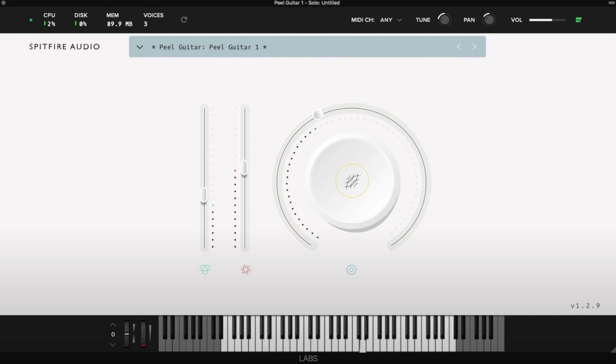
Task: Click the down arrow to lower the octave
Action: pos(113,344)
